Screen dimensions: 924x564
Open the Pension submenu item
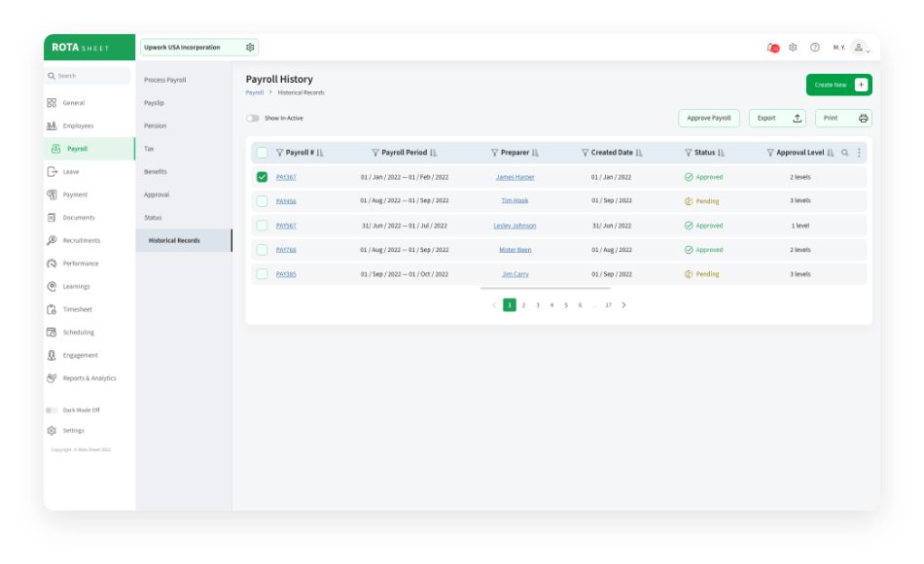point(155,125)
